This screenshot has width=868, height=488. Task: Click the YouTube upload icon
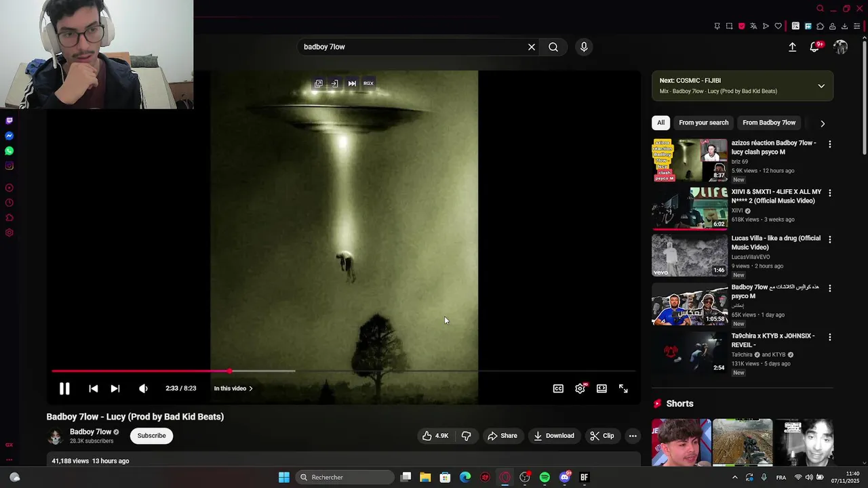point(792,47)
